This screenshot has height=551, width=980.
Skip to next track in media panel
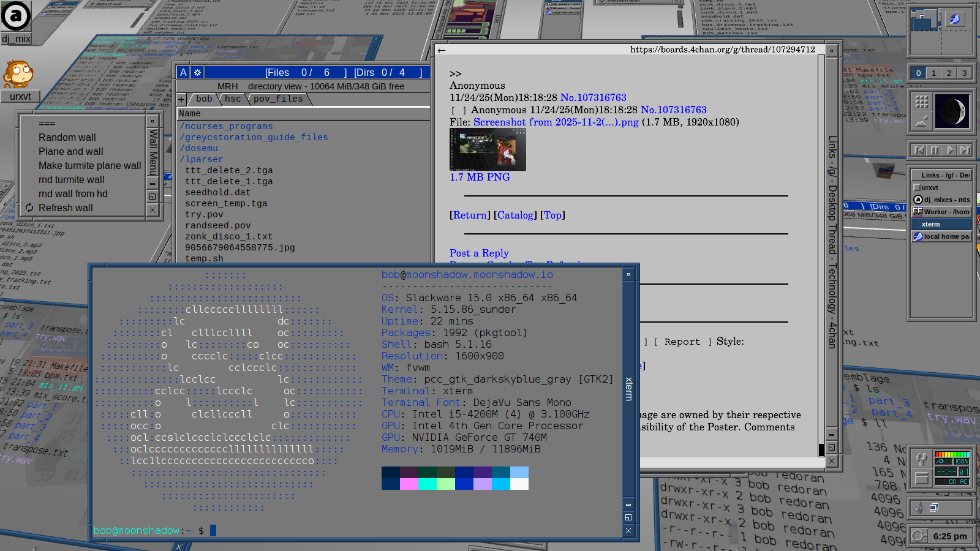(x=965, y=150)
